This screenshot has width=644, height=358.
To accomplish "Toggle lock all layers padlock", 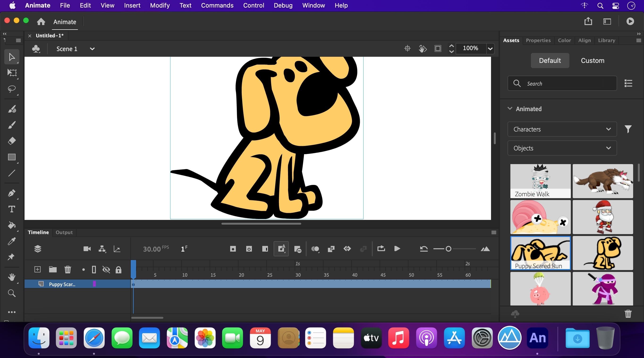I will coord(119,270).
